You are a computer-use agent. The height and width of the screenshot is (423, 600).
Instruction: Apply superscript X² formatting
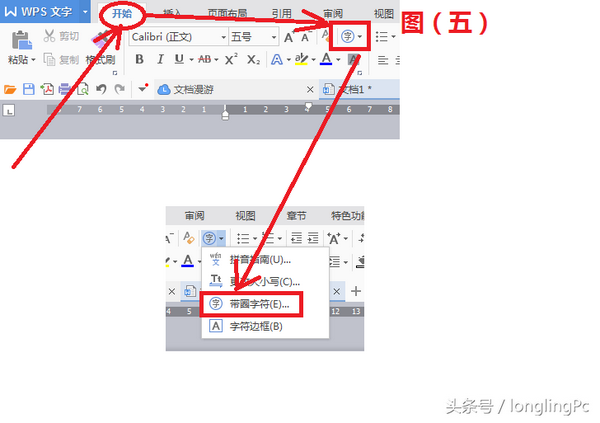230,60
